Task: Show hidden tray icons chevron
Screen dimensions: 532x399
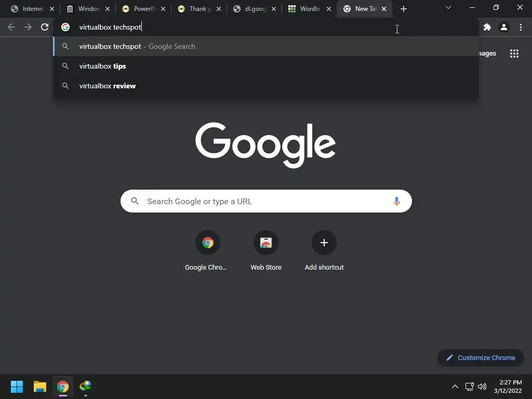Action: (x=455, y=387)
